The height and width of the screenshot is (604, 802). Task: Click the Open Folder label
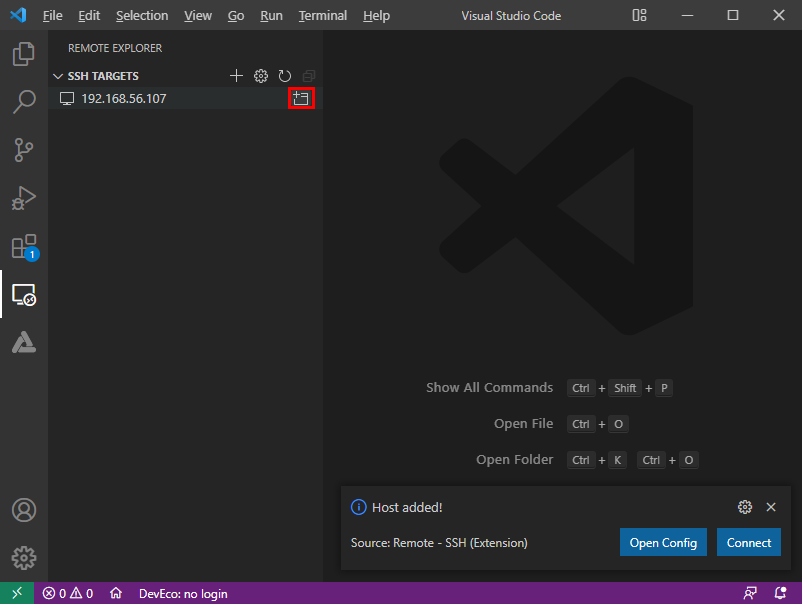[x=515, y=459]
